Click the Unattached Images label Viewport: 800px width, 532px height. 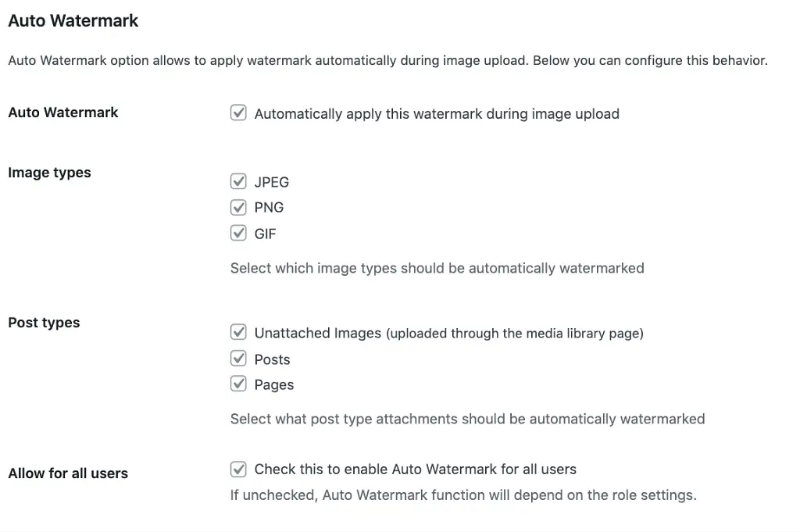(317, 333)
